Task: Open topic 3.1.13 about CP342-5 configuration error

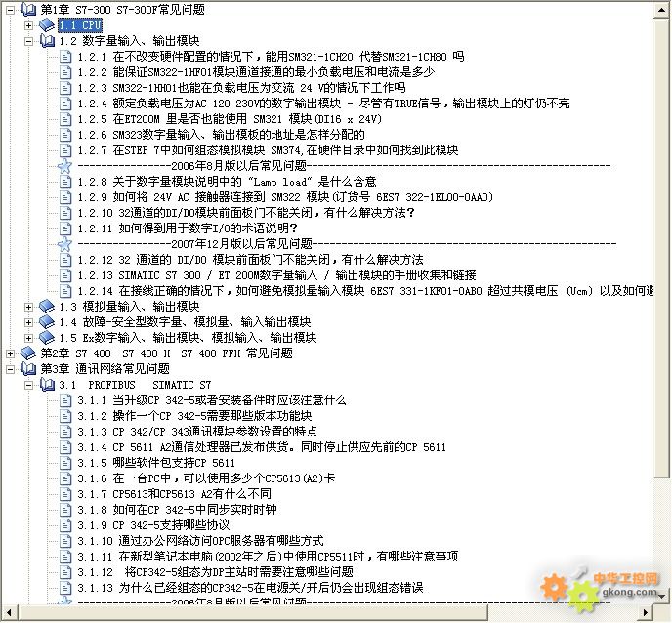Action: (250, 588)
